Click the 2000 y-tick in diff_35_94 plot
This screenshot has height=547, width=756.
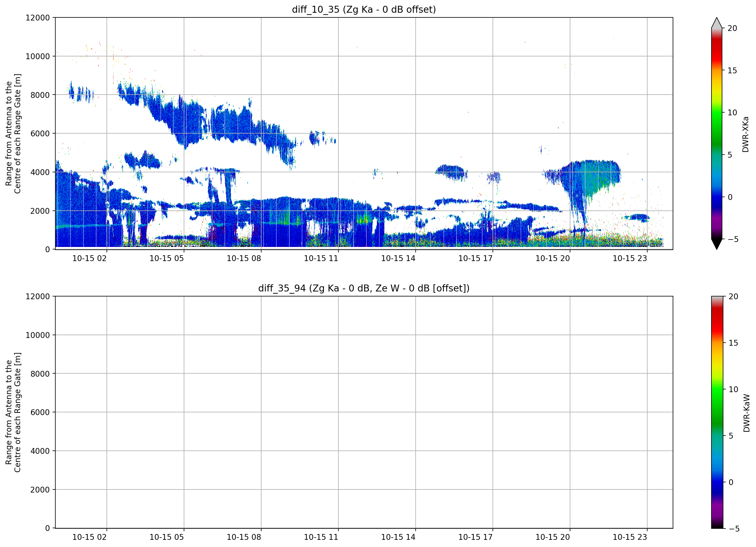[x=40, y=490]
